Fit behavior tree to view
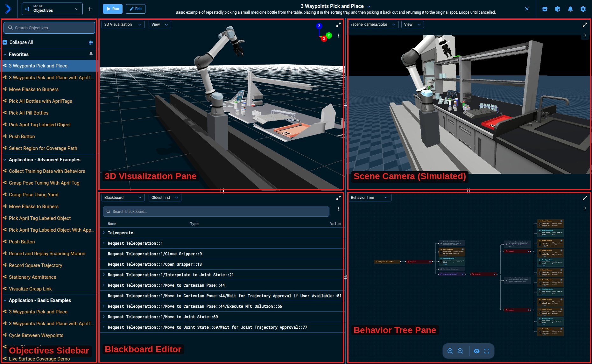The width and height of the screenshot is (592, 364). click(x=487, y=351)
